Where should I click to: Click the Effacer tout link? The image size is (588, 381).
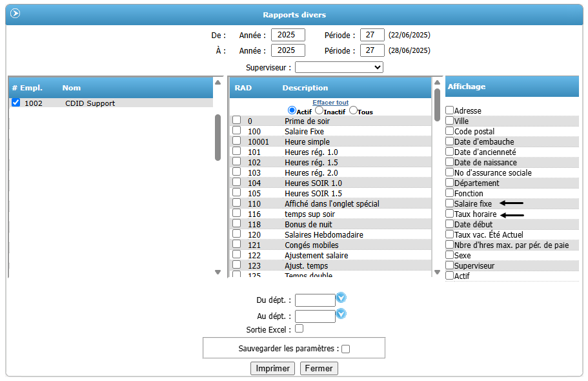[x=330, y=103]
